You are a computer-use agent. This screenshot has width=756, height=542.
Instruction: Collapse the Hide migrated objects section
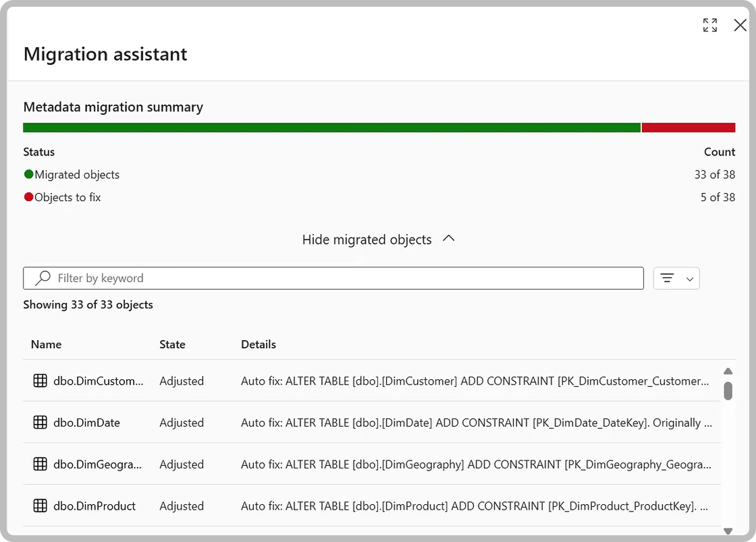(379, 239)
